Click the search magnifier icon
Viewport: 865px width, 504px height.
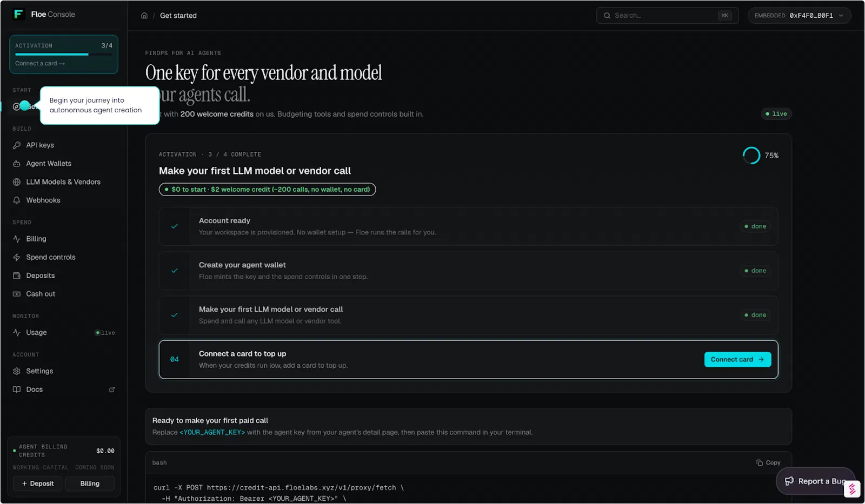coord(607,16)
